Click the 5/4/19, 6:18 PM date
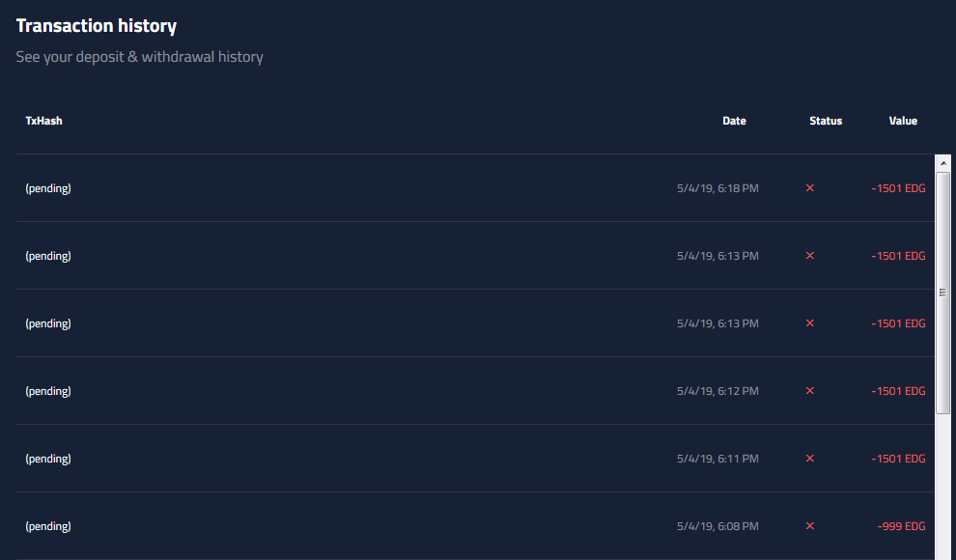This screenshot has height=560, width=956. (717, 188)
